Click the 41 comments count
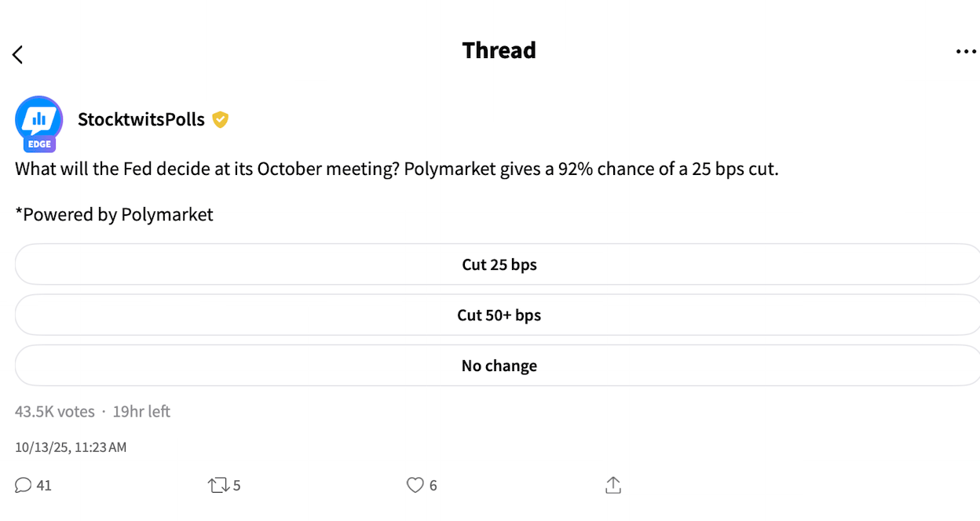Image resolution: width=980 pixels, height=521 pixels. pyautogui.click(x=44, y=486)
